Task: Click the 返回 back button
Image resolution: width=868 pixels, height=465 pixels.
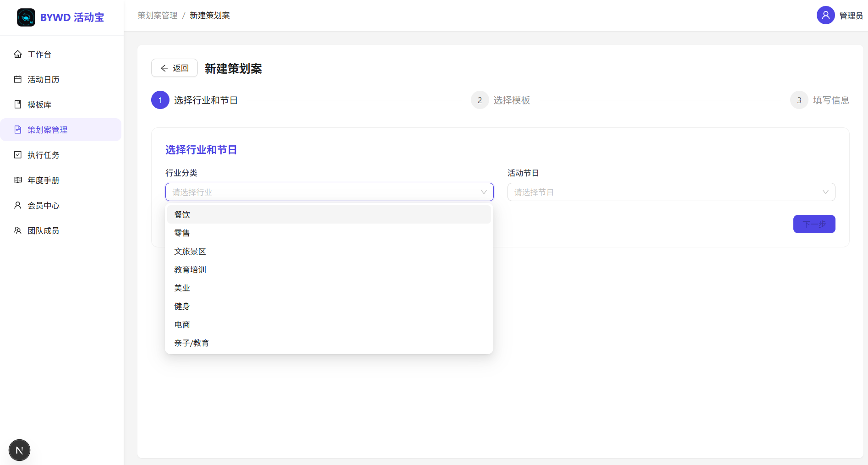Action: 175,68
